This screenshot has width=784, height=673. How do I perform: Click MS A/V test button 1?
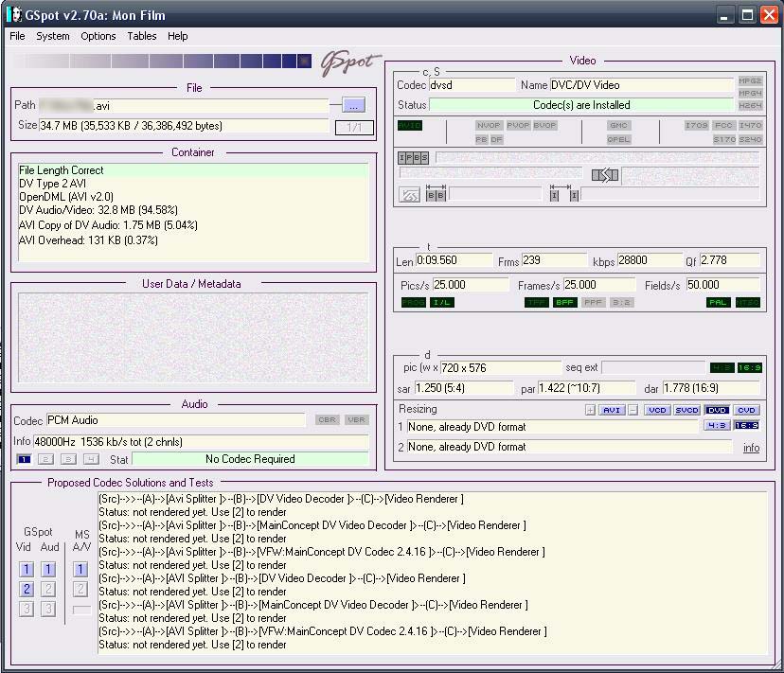click(80, 569)
